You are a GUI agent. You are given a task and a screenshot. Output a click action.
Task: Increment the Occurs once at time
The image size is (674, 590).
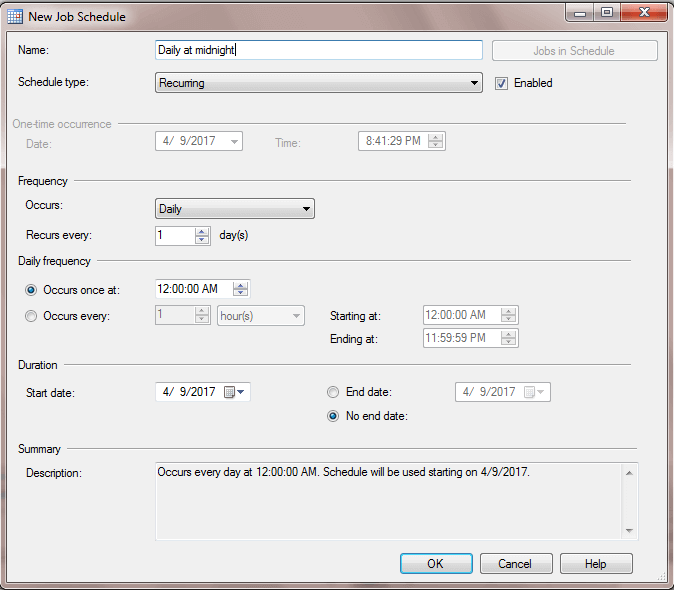click(x=240, y=285)
